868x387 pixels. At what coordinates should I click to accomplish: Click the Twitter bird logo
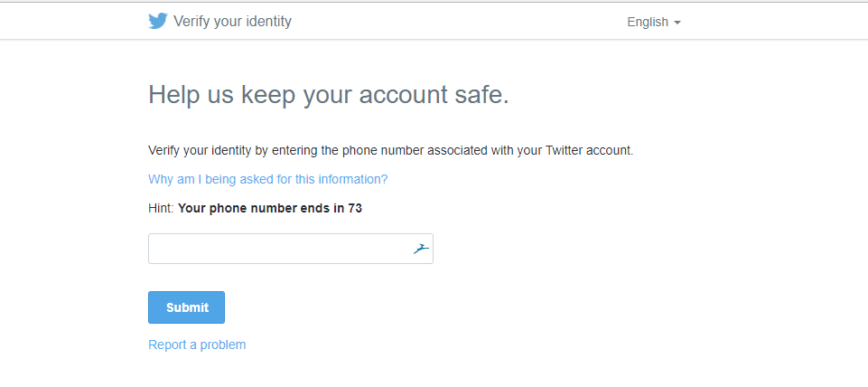(158, 21)
